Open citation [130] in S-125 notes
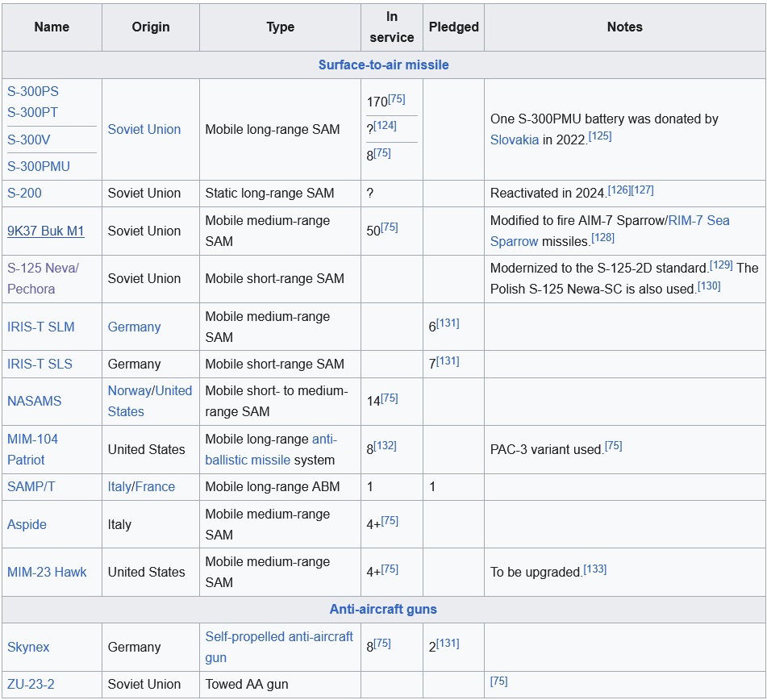Viewport: 767px width, 700px height. tap(709, 285)
